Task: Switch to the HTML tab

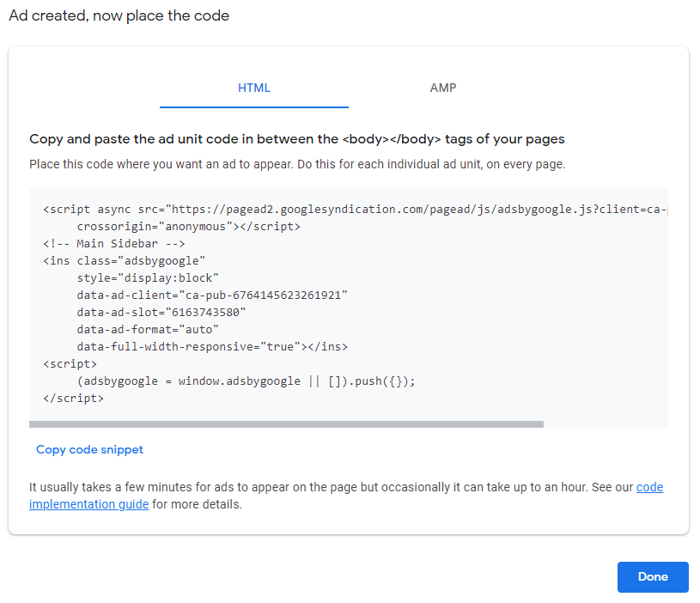Action: [254, 88]
